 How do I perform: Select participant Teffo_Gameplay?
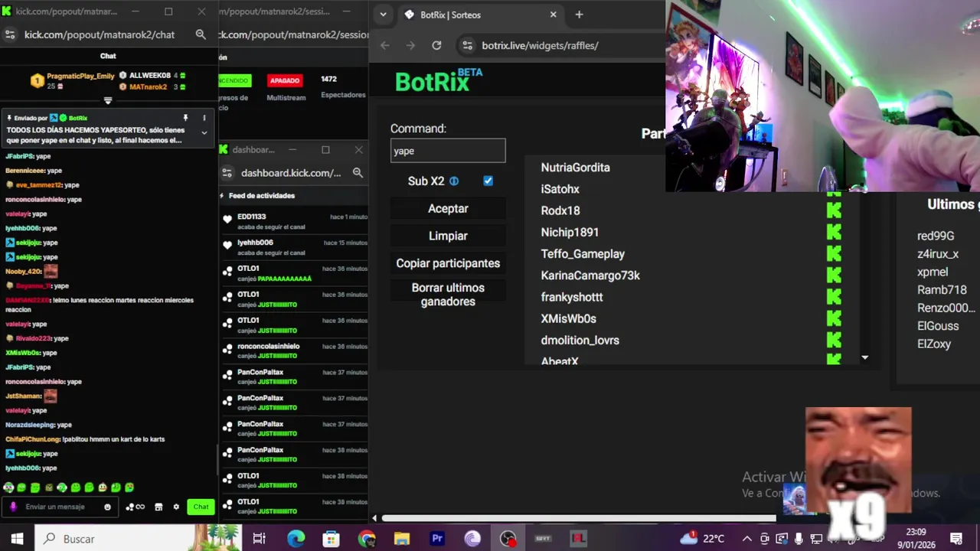(583, 254)
